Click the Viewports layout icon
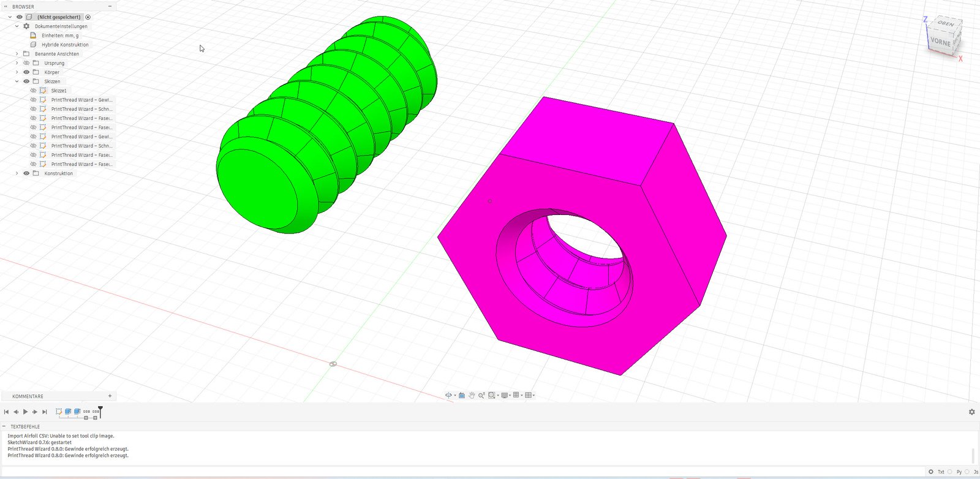The width and height of the screenshot is (980, 479). (528, 395)
